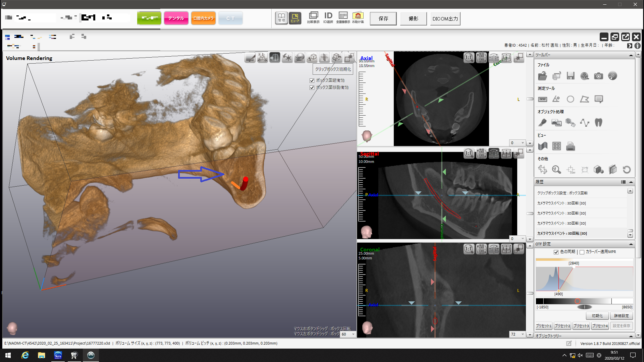Click the linked-objects icon in オブジェクト処理

[x=570, y=122]
